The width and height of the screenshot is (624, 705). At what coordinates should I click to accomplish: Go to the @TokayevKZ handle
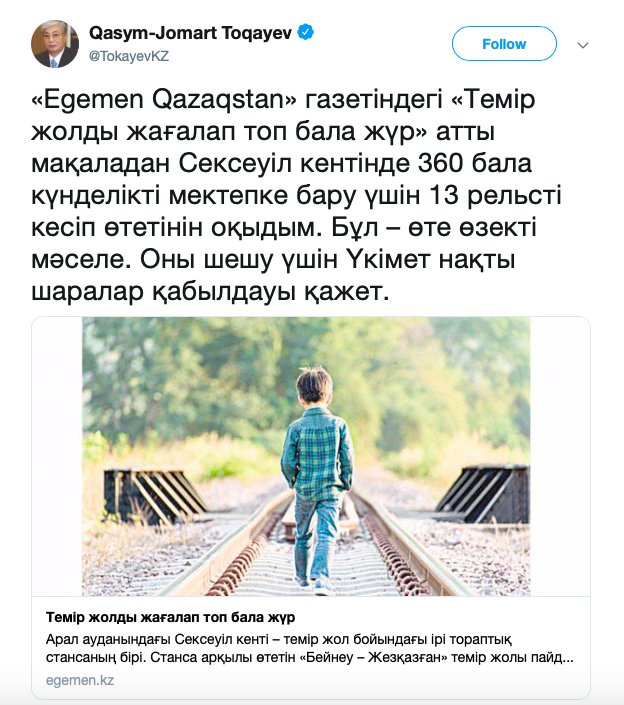tap(129, 56)
